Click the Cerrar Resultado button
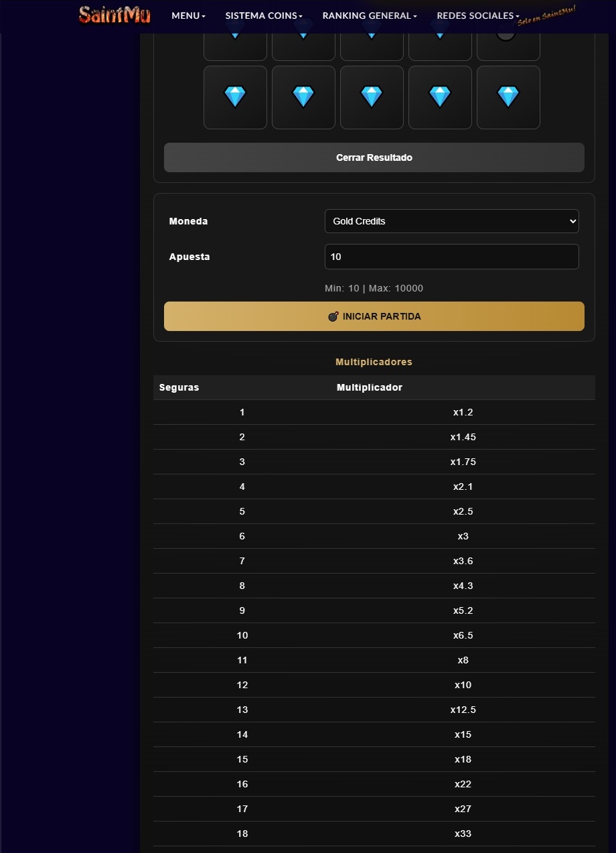 (x=374, y=157)
